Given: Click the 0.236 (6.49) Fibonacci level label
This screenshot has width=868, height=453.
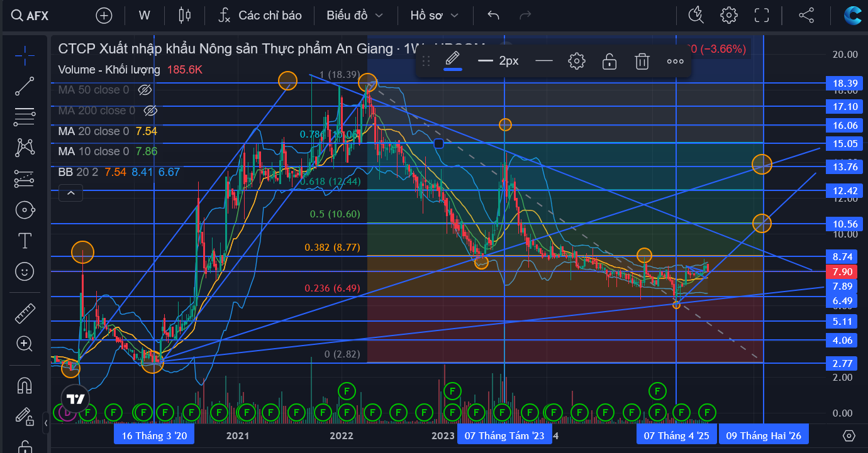Looking at the screenshot, I should coord(332,288).
